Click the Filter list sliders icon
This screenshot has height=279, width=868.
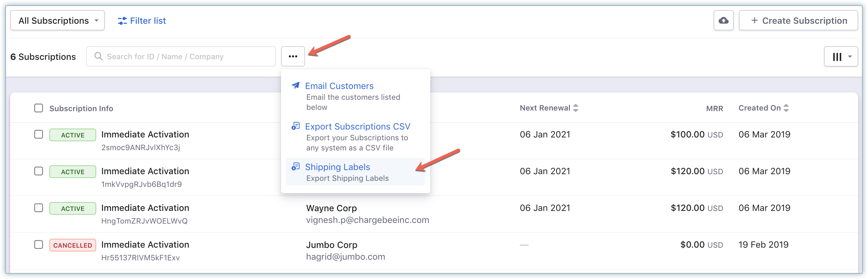(122, 21)
